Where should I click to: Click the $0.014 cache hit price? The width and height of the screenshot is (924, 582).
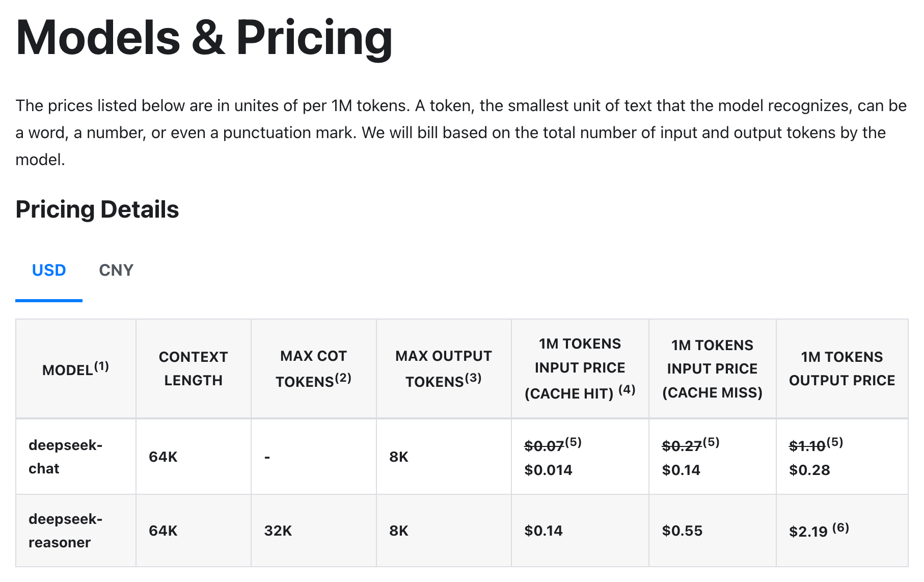[x=549, y=470]
